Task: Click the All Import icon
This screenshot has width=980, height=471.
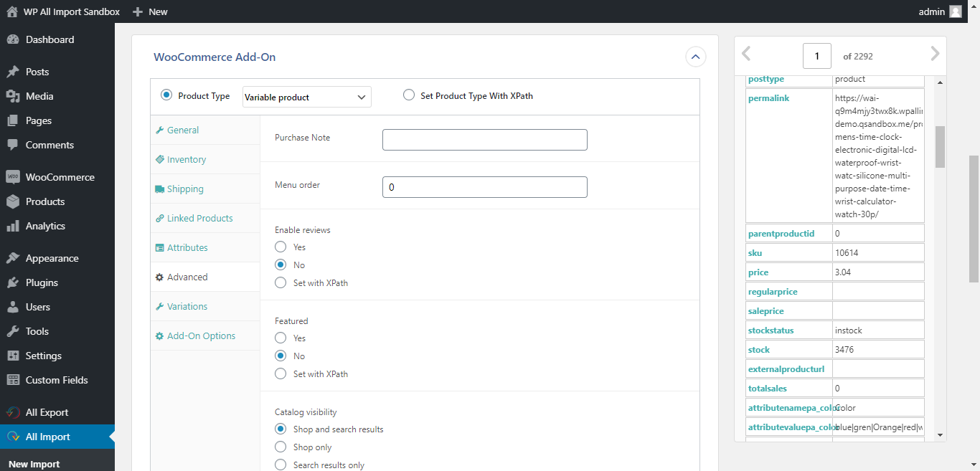Action: tap(13, 437)
